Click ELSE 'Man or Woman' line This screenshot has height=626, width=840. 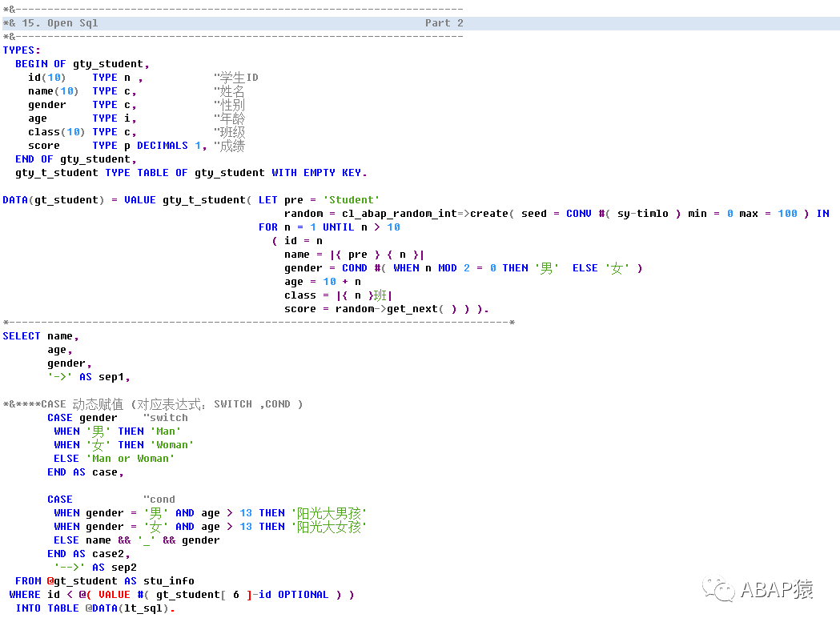pos(114,459)
